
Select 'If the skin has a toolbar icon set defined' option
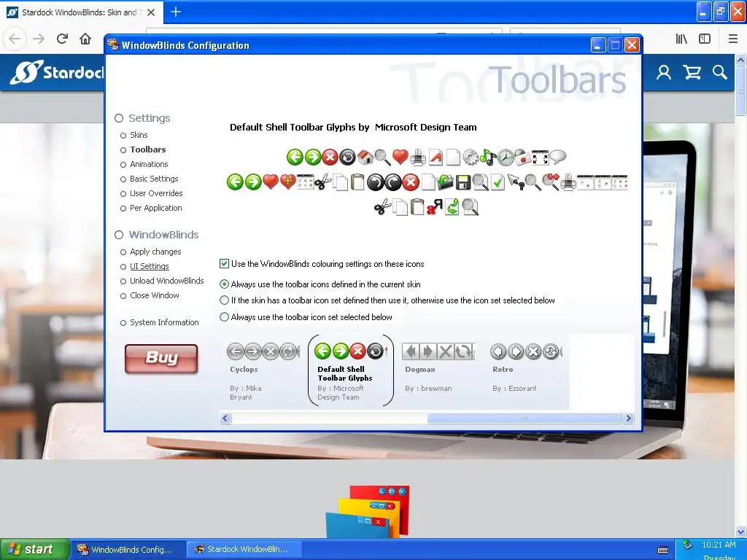point(224,300)
